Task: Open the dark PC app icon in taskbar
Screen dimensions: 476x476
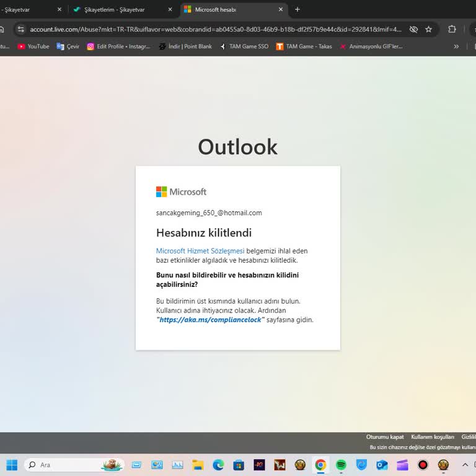Action: [x=259, y=464]
